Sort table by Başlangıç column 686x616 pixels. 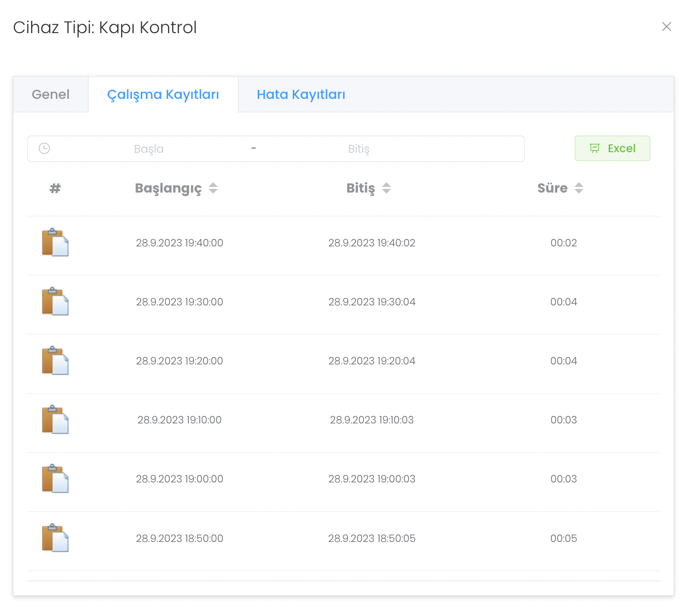pyautogui.click(x=213, y=188)
